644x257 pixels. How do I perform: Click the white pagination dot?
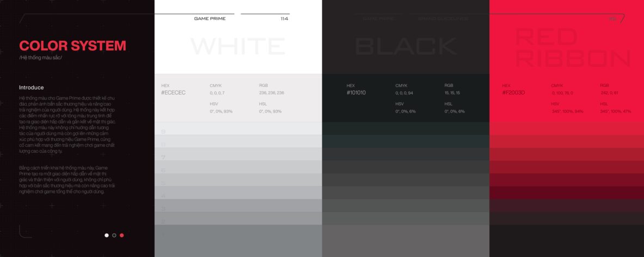[x=107, y=235]
